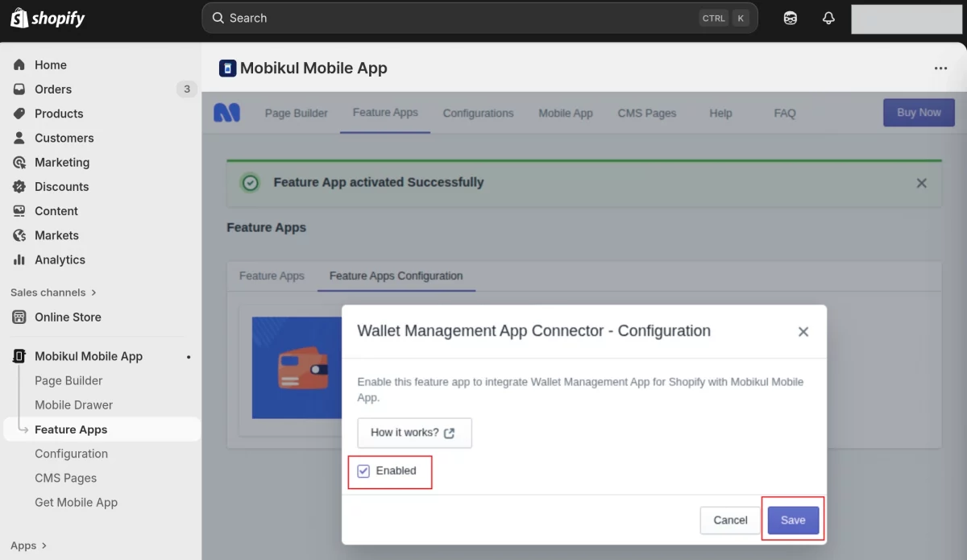This screenshot has height=560, width=967.
Task: Open the Configurations tab in app navigation
Action: tap(478, 113)
